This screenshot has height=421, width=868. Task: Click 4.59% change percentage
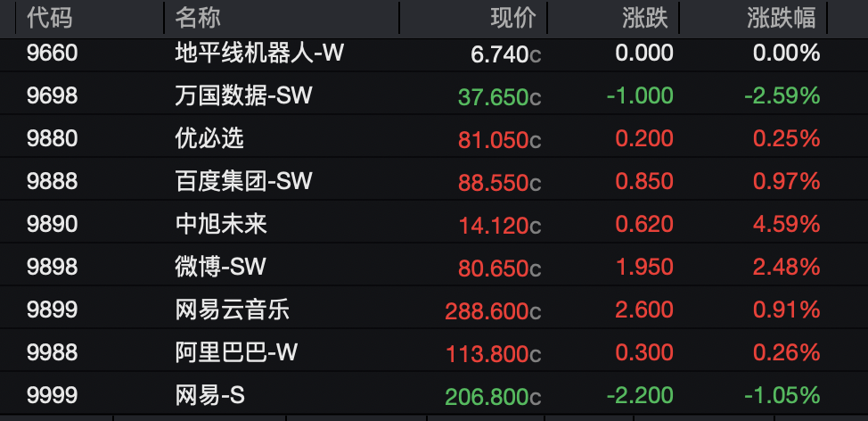tap(786, 224)
